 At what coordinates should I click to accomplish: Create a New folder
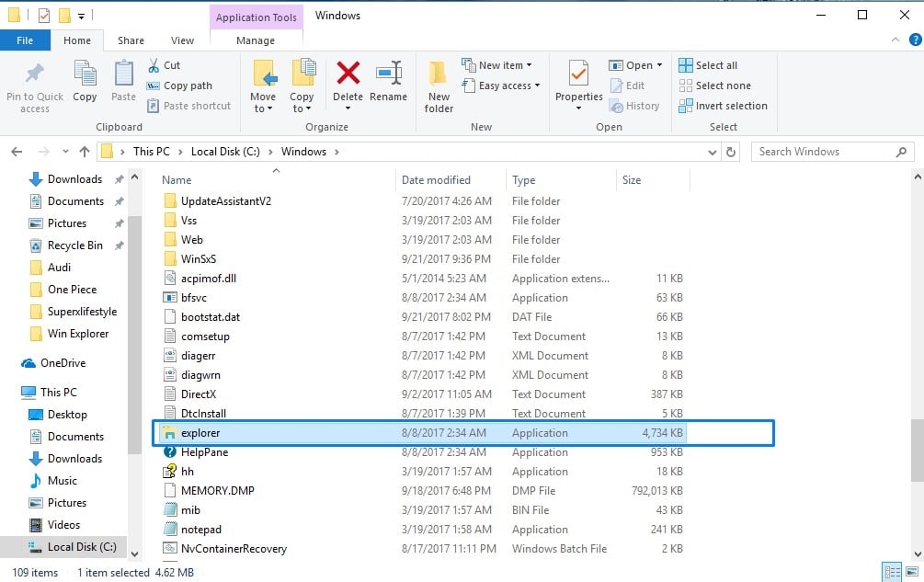coord(439,86)
